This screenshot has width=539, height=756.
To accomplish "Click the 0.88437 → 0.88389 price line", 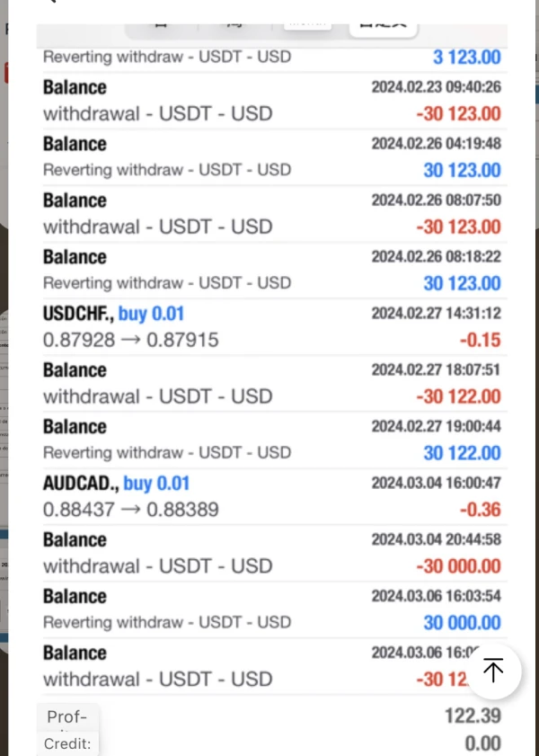I will [x=131, y=510].
